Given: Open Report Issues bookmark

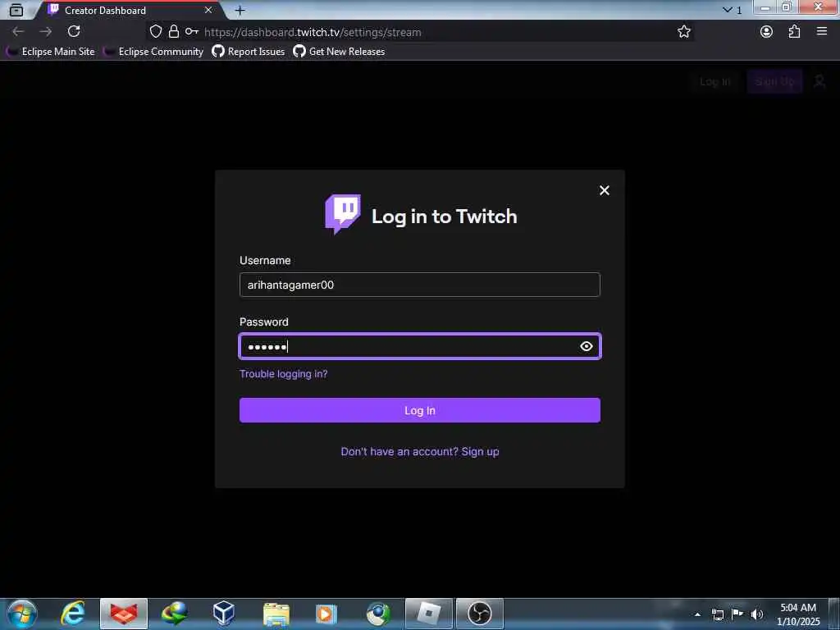Looking at the screenshot, I should pos(248,52).
